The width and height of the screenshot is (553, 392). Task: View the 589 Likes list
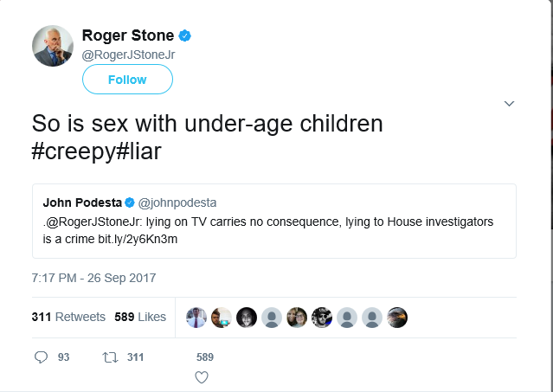pos(140,317)
